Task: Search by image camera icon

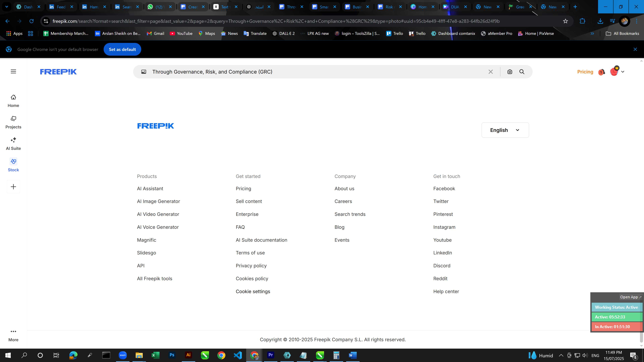Action: coord(510,72)
